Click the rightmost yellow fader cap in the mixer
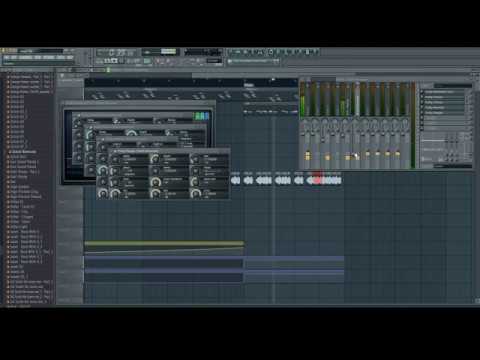The width and height of the screenshot is (480, 360). [x=397, y=154]
